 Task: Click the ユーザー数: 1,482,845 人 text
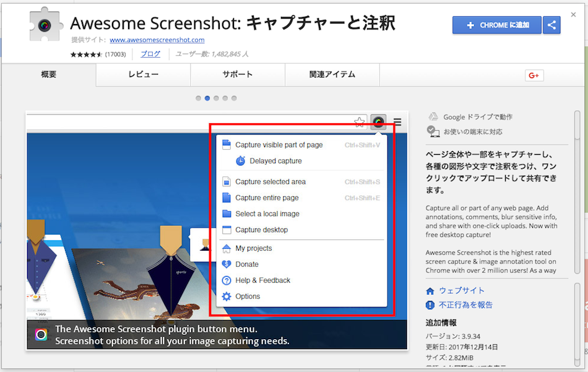coord(212,54)
